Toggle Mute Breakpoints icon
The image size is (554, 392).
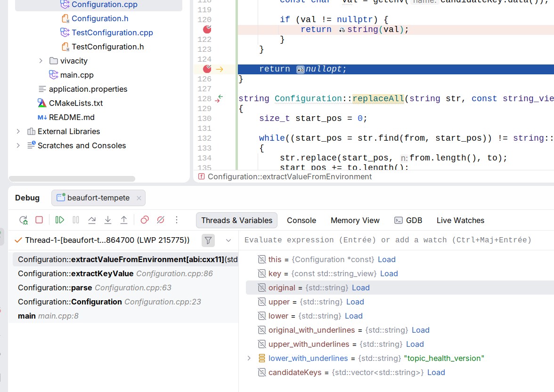pyautogui.click(x=160, y=220)
